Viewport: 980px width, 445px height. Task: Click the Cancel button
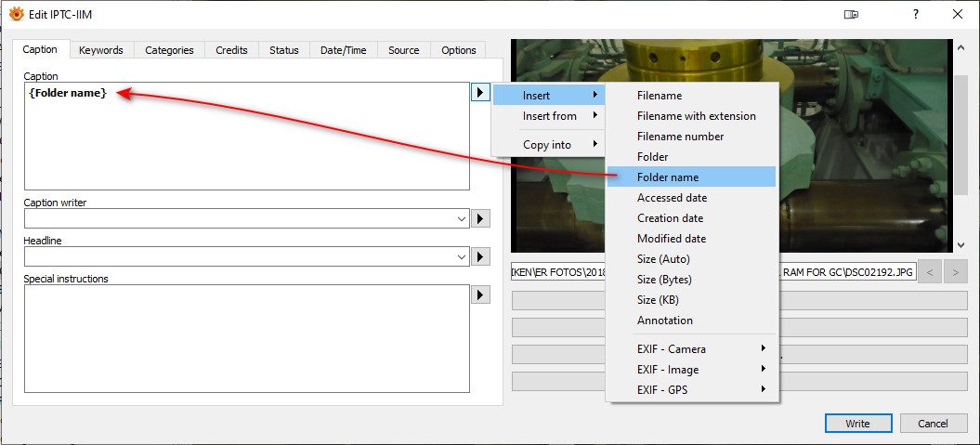(934, 423)
